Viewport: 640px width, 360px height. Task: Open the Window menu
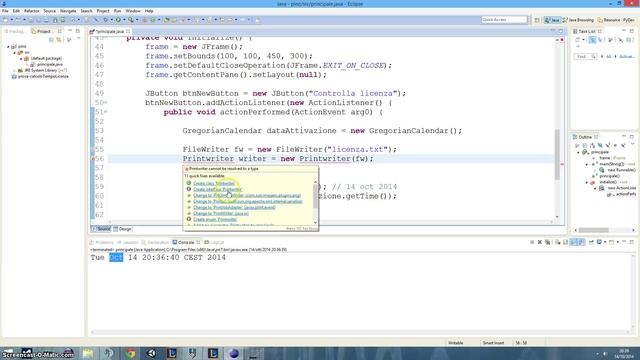[x=133, y=11]
